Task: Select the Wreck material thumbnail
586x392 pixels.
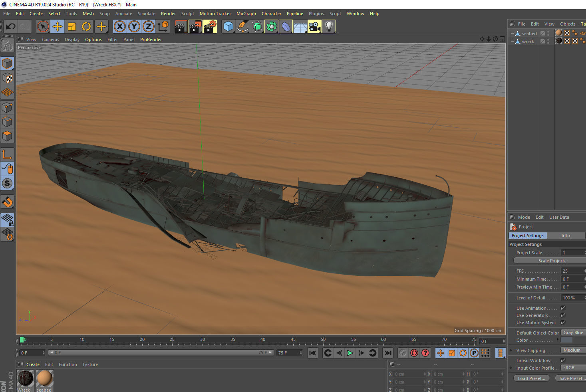Action: pos(25,378)
